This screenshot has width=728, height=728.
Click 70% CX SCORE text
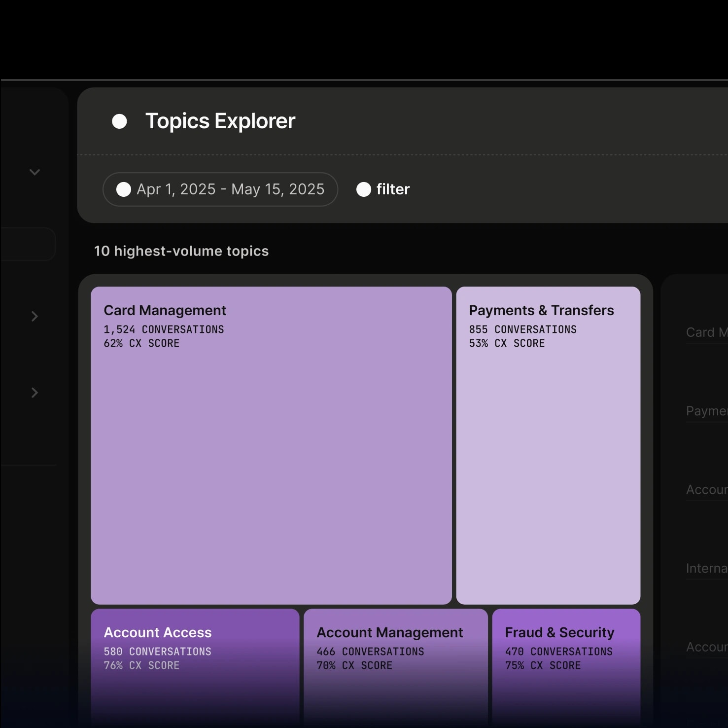pyautogui.click(x=354, y=665)
